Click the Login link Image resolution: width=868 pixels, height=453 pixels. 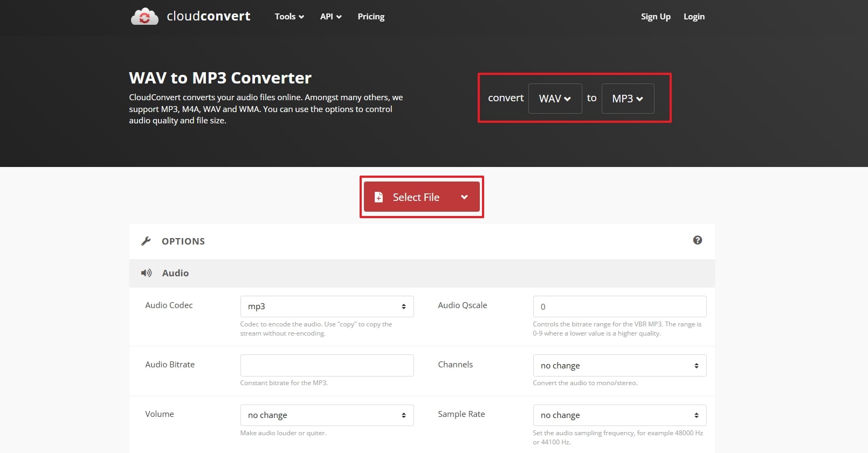(694, 17)
